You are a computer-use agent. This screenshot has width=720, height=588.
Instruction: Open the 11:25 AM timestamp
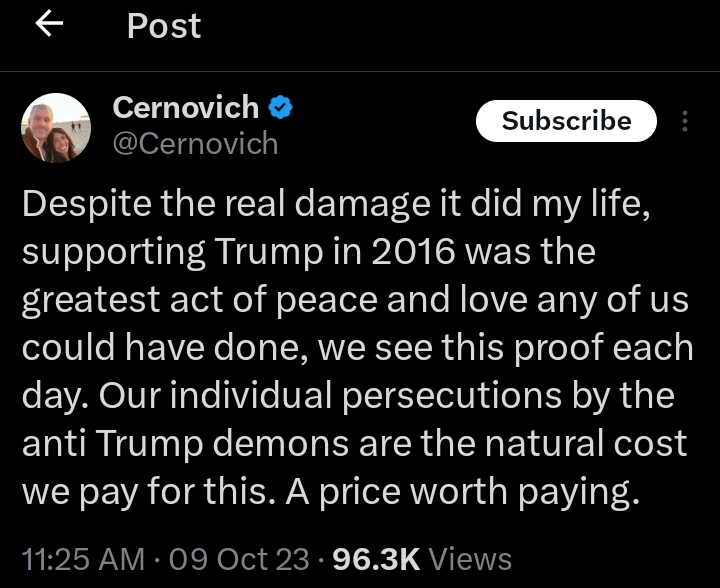83,559
